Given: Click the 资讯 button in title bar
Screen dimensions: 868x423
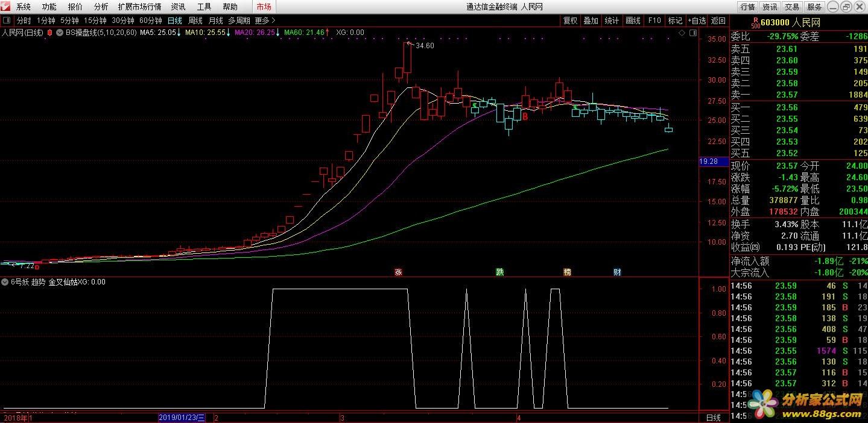Looking at the screenshot, I should (770, 7).
